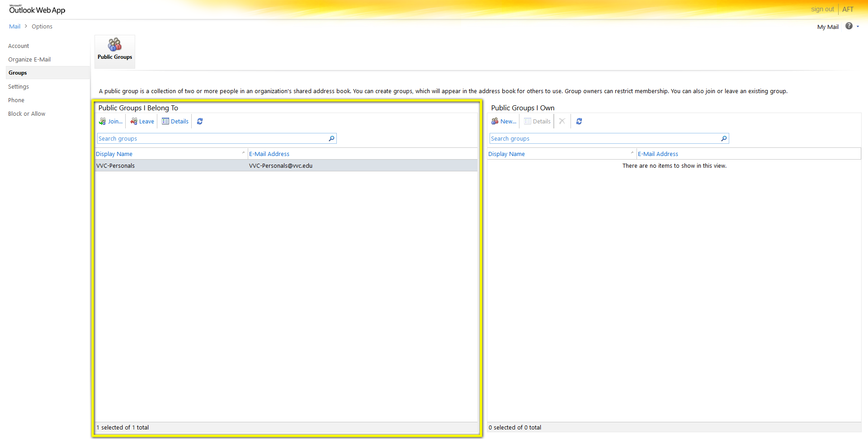
Task: Sort owned groups by E-Mail Address
Action: (658, 154)
